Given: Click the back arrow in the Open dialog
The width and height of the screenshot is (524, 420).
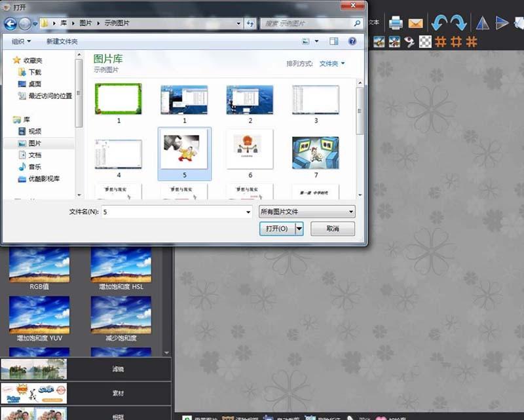Looking at the screenshot, I should 10,24.
